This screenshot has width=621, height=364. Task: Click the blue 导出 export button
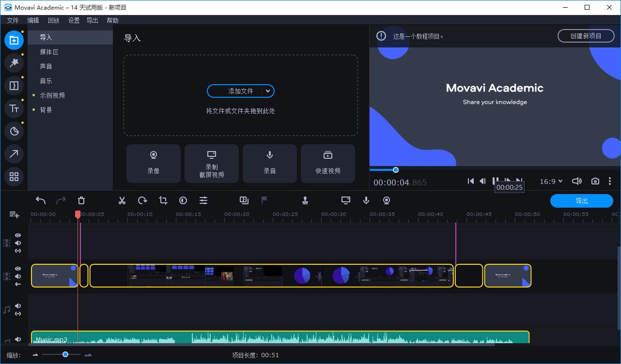(x=582, y=201)
